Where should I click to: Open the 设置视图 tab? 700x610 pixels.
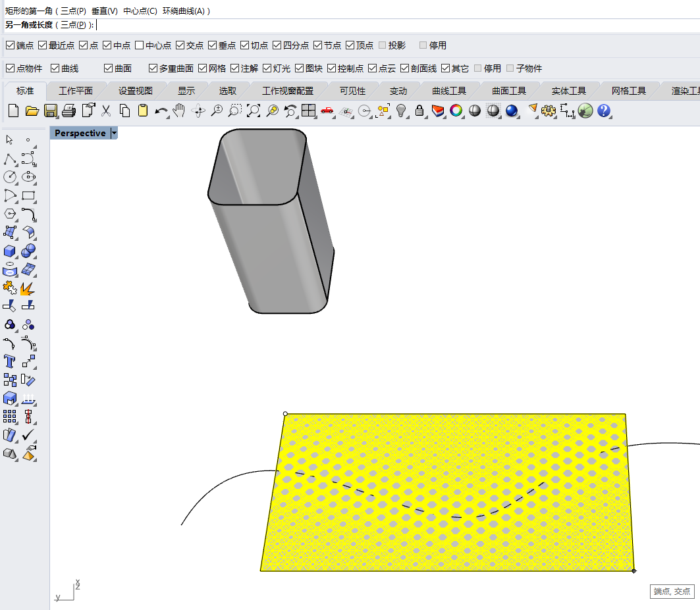coord(135,91)
